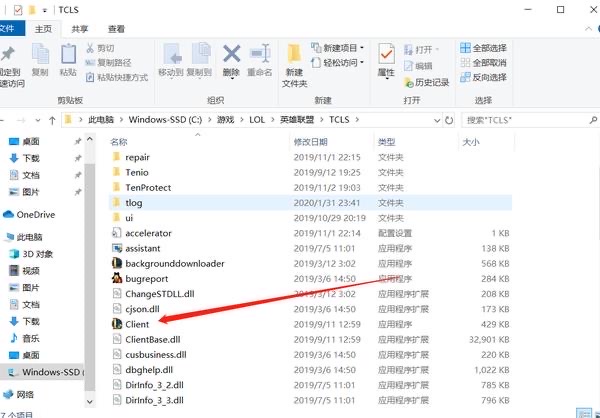
Task: Sort files by the Name (名称) column
Action: pos(119,142)
